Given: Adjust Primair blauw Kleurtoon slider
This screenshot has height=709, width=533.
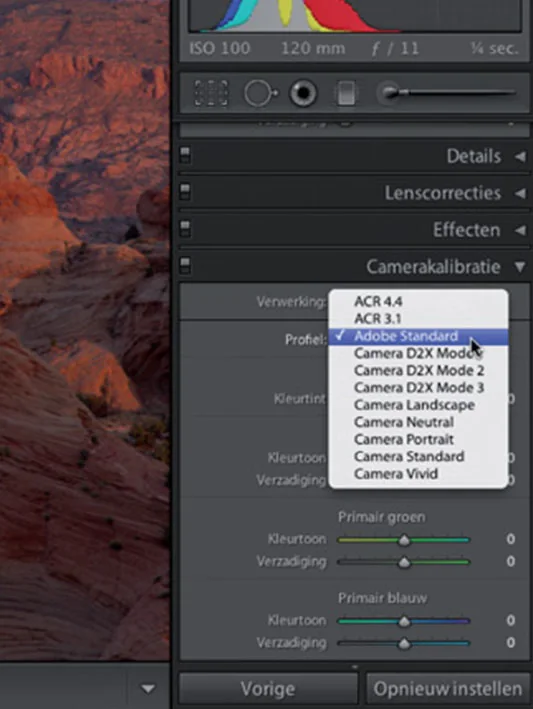Looking at the screenshot, I should 404,621.
